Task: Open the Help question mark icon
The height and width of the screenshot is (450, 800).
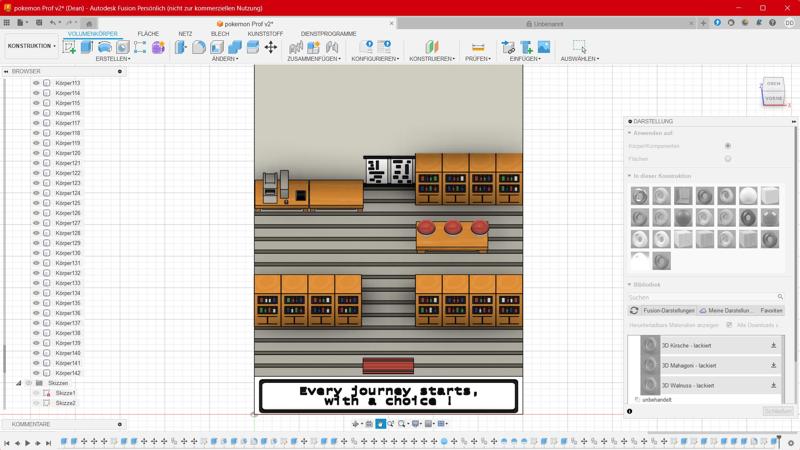Action: (772, 23)
